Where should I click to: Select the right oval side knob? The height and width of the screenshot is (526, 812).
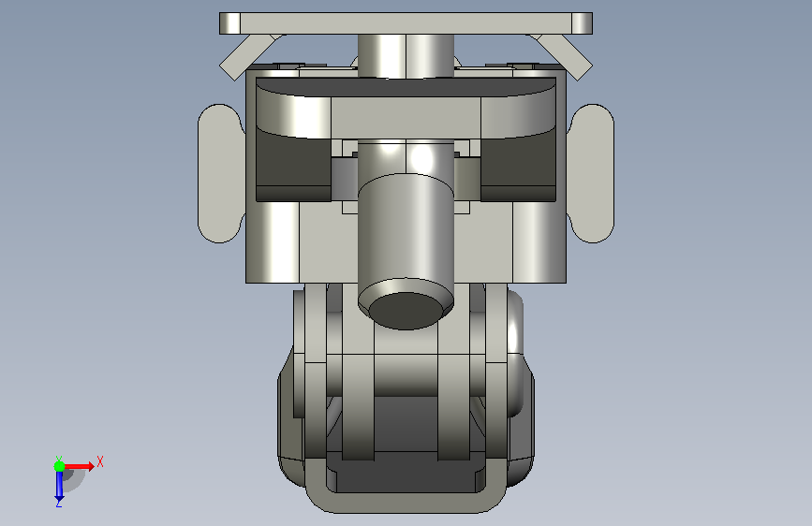coord(590,173)
